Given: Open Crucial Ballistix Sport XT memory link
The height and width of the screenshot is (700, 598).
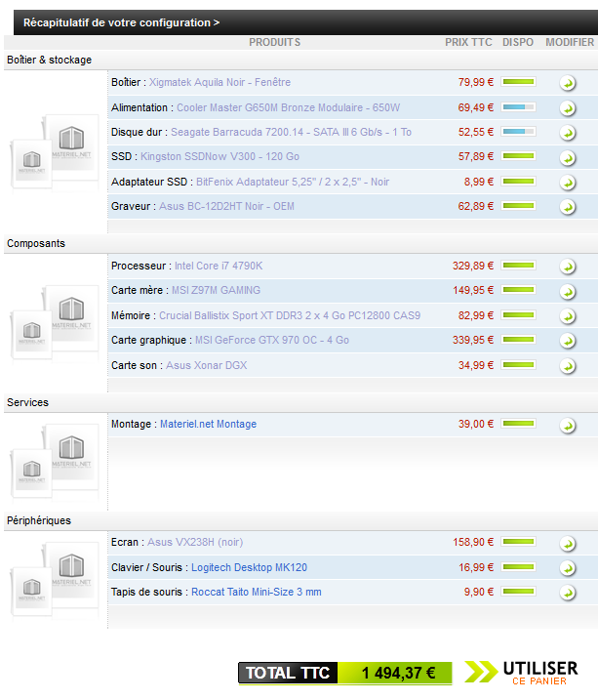Looking at the screenshot, I should [291, 315].
